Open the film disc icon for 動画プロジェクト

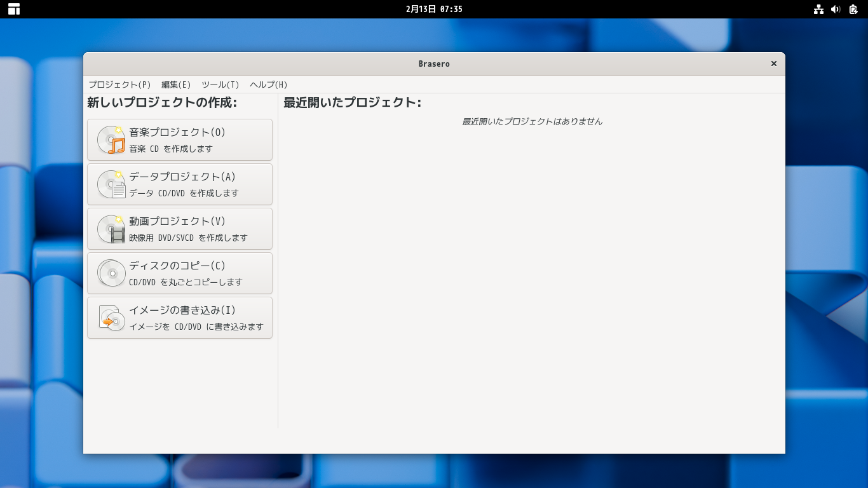click(x=111, y=229)
